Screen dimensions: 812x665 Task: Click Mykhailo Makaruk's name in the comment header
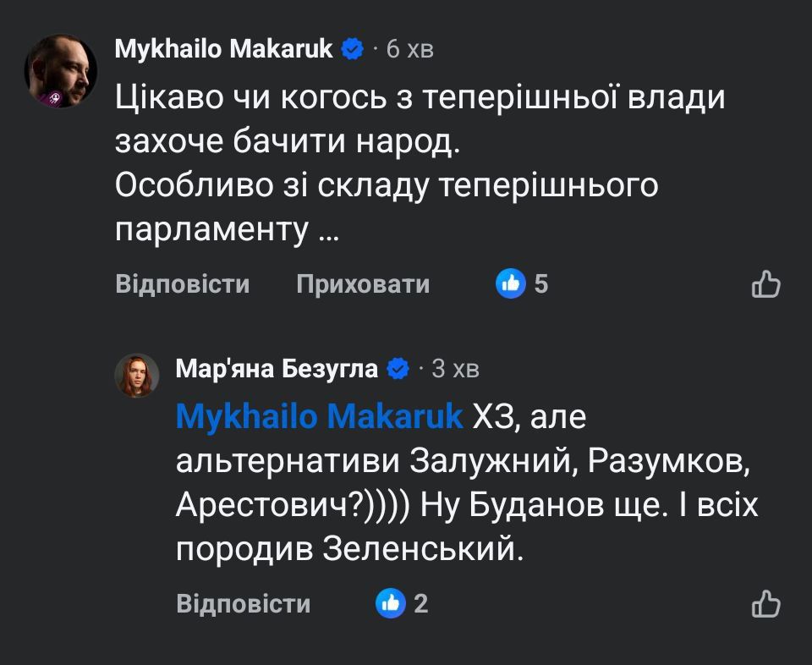tap(225, 48)
